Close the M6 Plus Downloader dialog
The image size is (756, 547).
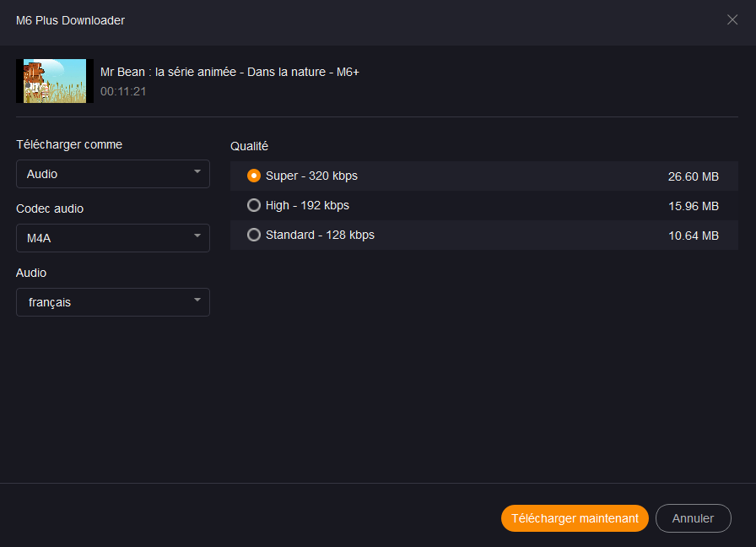click(732, 20)
